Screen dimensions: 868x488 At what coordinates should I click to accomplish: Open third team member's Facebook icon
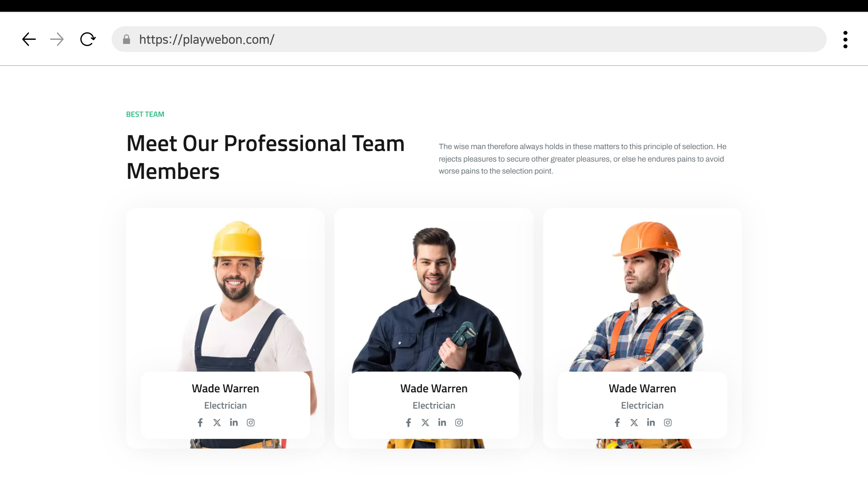pos(617,422)
